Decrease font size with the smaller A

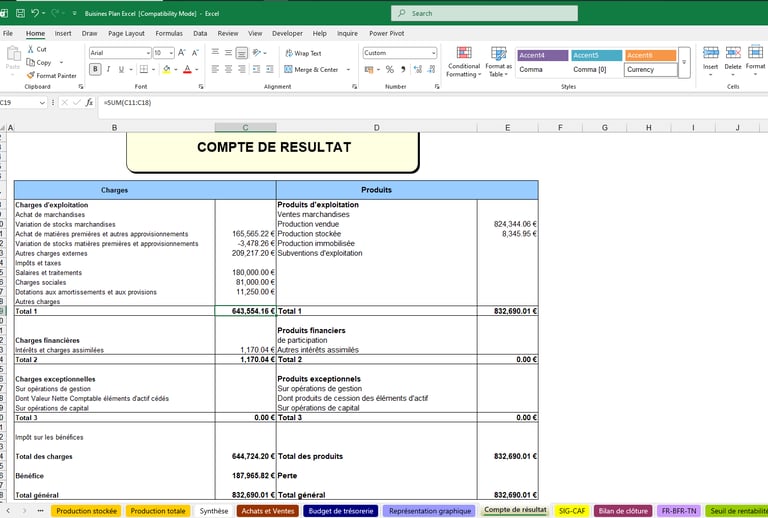point(195,53)
